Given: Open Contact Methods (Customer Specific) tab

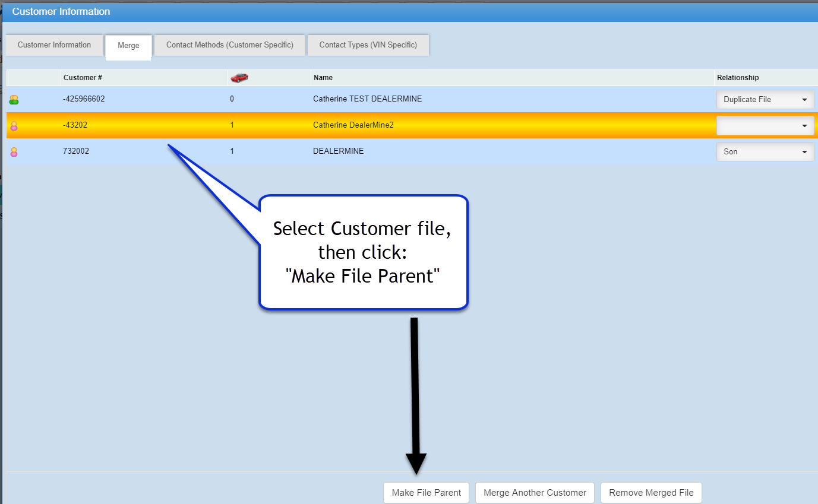Looking at the screenshot, I should tap(229, 45).
